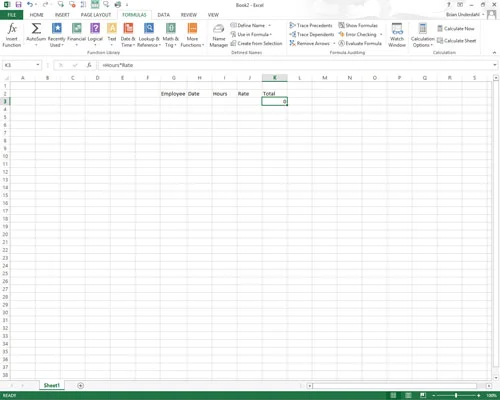Click the AutoSum sigma icon
This screenshot has width=500, height=400.
[x=36, y=29]
